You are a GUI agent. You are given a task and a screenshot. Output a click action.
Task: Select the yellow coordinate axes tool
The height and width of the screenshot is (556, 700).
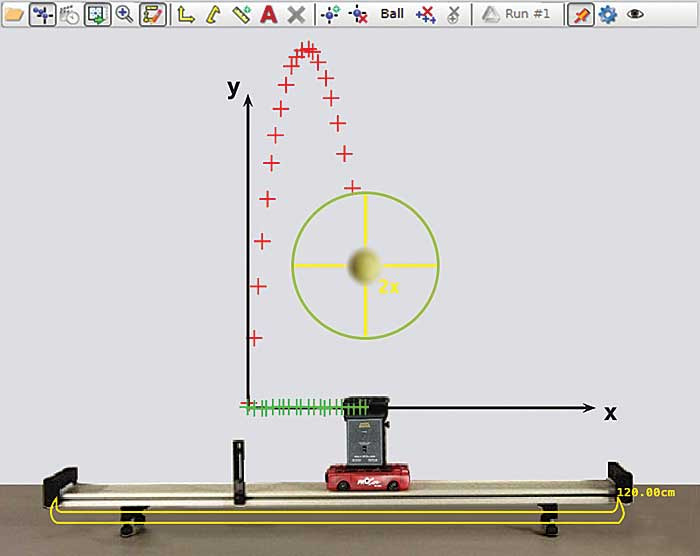click(x=186, y=14)
